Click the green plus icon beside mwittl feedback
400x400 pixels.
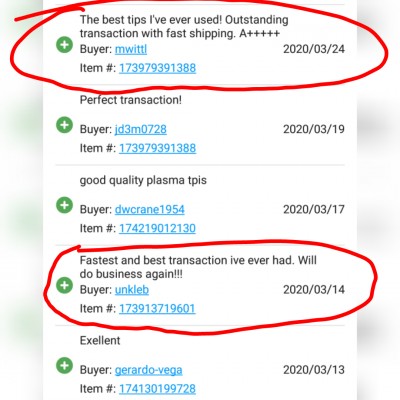64,45
